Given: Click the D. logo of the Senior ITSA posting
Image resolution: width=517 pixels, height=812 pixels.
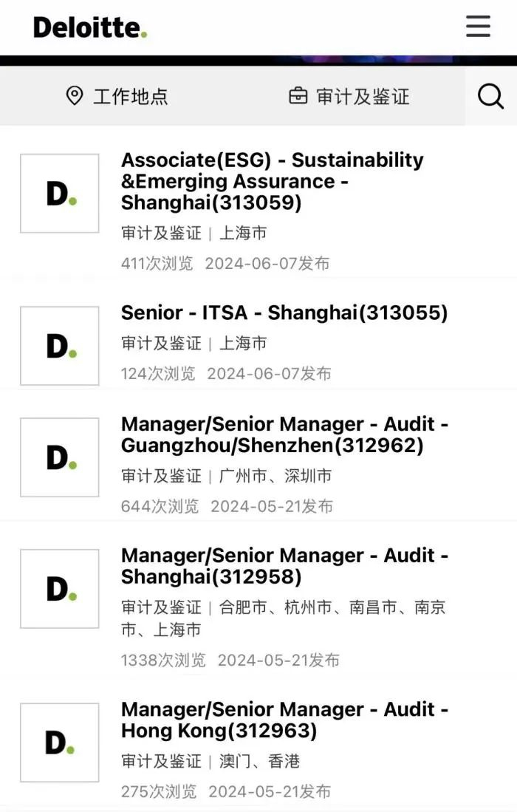Looking at the screenshot, I should [59, 345].
